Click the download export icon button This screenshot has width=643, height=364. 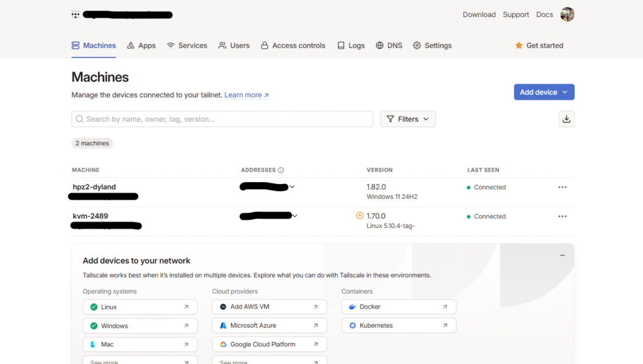coord(566,119)
